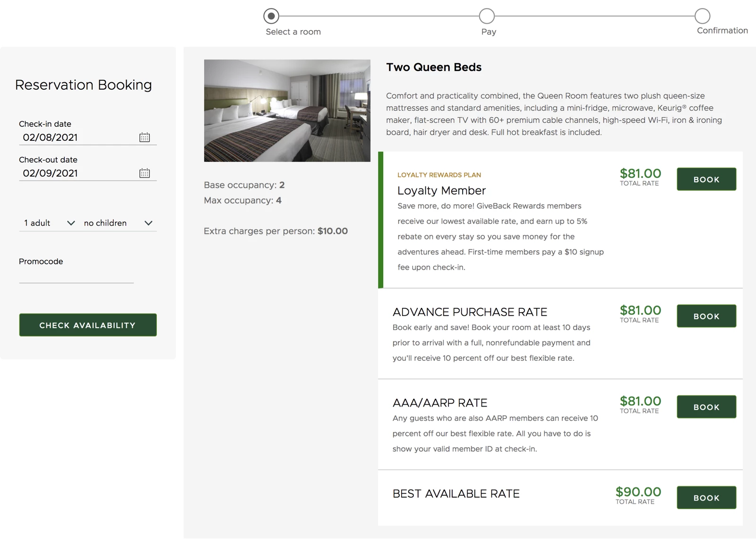Open the check-out date calendar icon
This screenshot has height=545, width=756.
click(145, 173)
